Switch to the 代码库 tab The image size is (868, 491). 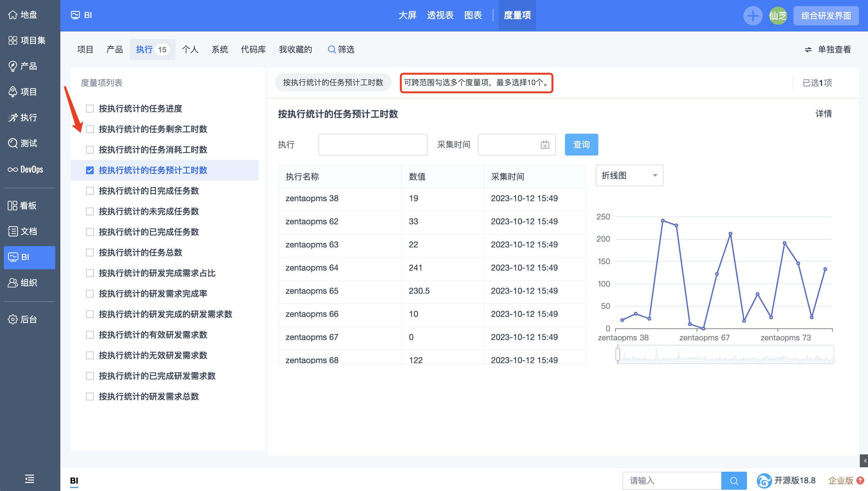(x=253, y=49)
